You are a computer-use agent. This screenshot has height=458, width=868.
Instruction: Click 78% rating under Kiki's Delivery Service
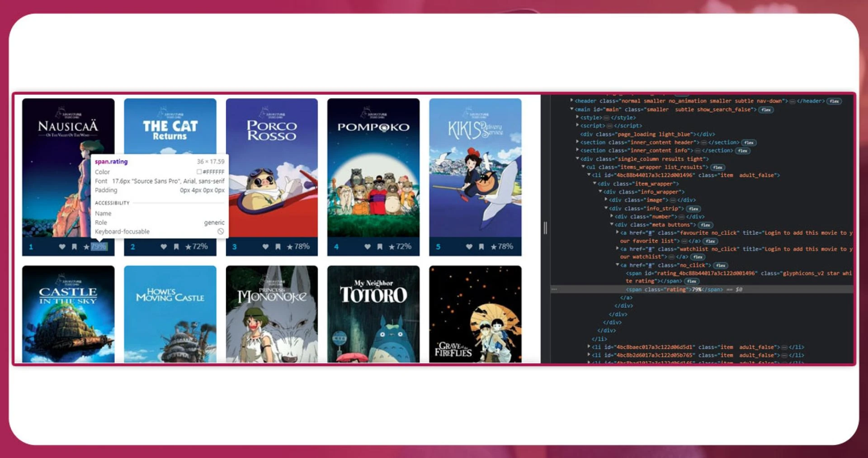[x=505, y=247]
